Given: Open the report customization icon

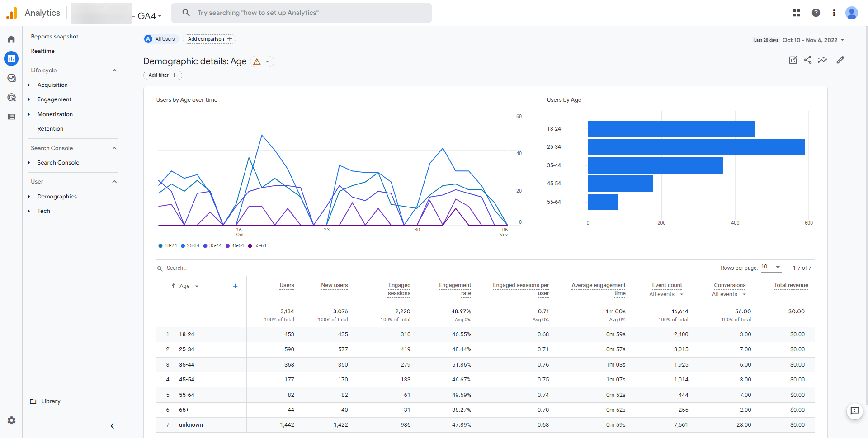Looking at the screenshot, I should [x=793, y=60].
